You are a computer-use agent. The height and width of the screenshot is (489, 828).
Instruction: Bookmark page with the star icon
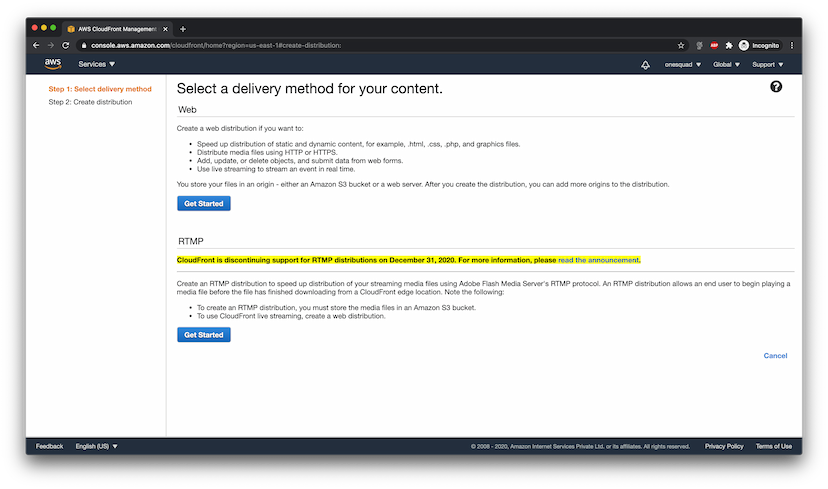tap(681, 45)
